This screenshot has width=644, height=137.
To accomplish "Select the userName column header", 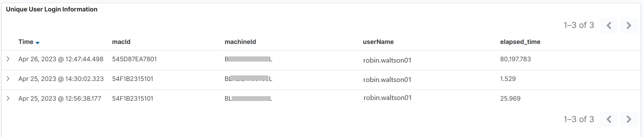I will (378, 42).
